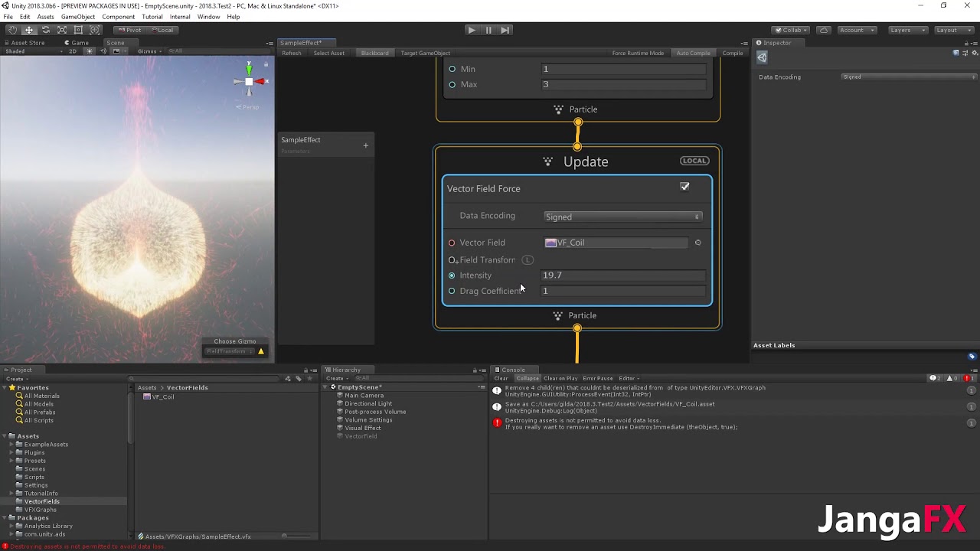
Task: Switch to the Game tab
Action: point(77,43)
